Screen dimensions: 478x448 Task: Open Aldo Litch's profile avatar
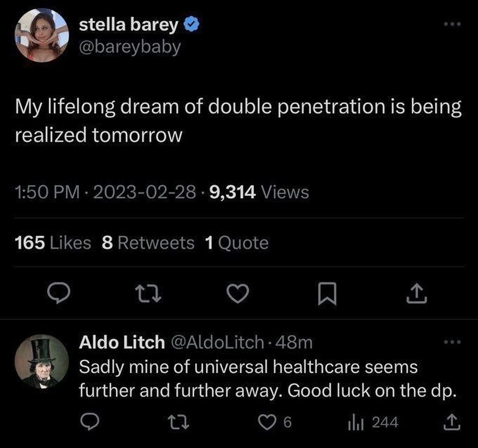point(42,361)
